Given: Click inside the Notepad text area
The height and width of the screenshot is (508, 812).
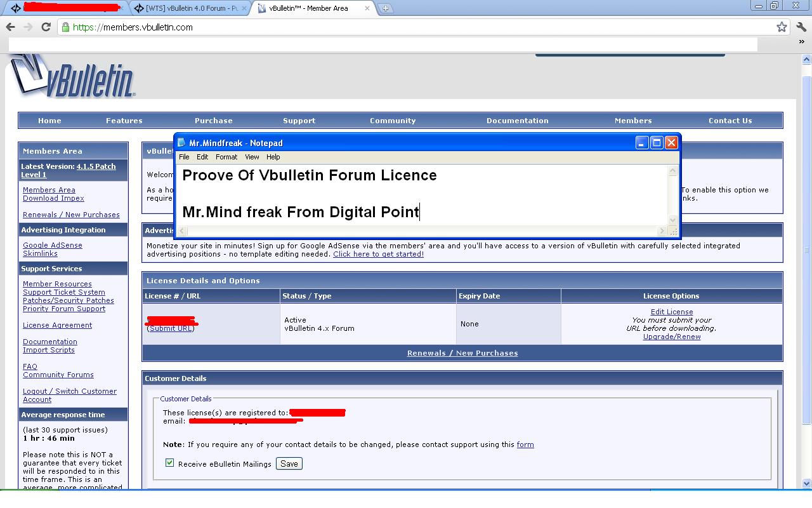Looking at the screenshot, I should [x=422, y=196].
